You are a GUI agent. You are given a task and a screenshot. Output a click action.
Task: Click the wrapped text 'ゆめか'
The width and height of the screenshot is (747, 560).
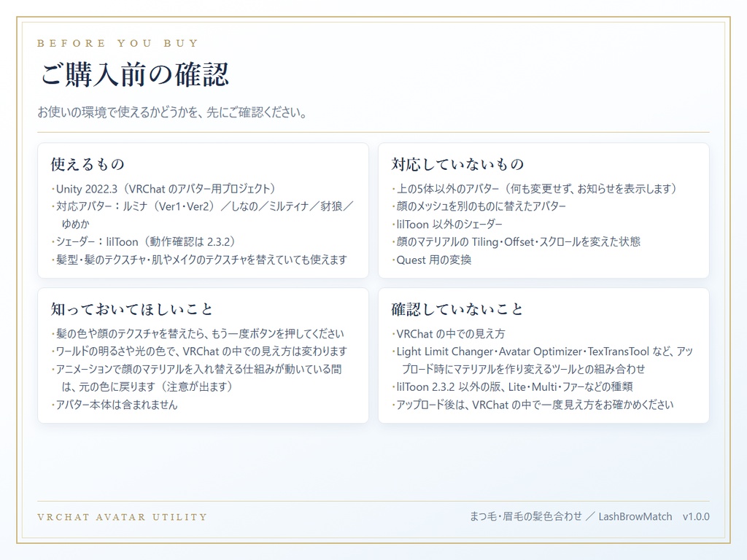click(75, 224)
